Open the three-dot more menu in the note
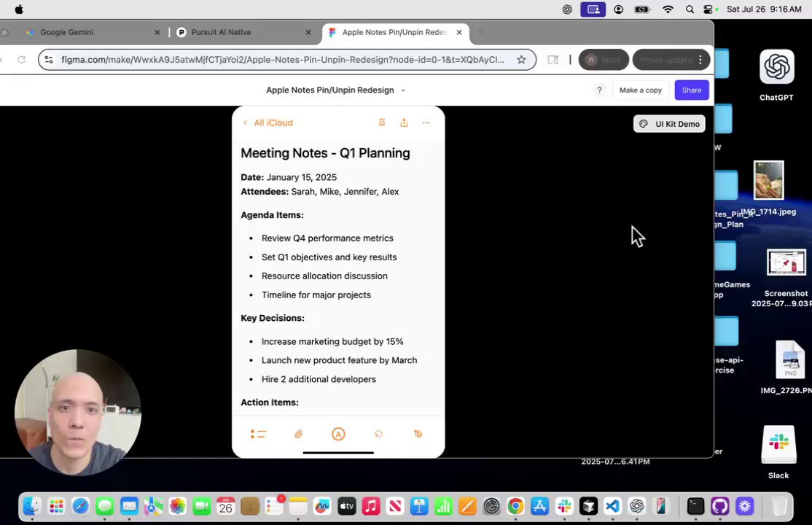Screen dimensions: 812x525 [426, 122]
